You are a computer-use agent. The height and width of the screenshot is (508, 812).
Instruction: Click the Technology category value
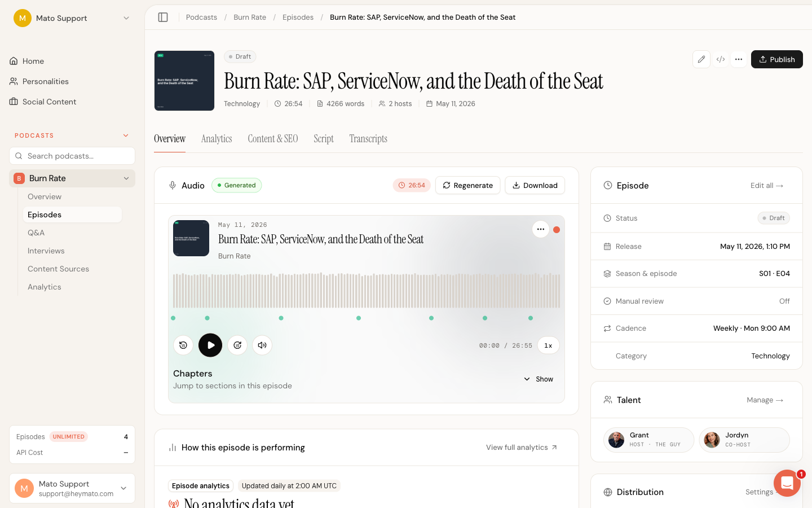coord(770,356)
